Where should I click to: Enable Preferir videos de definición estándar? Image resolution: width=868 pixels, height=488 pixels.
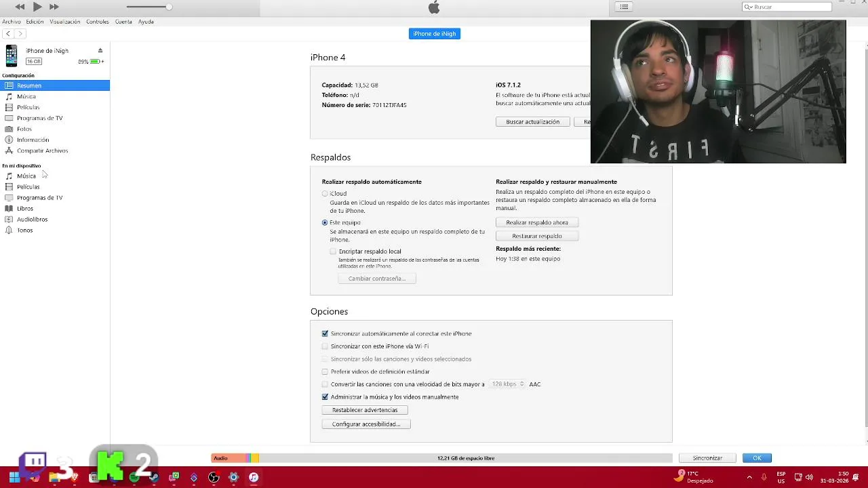[x=325, y=371]
